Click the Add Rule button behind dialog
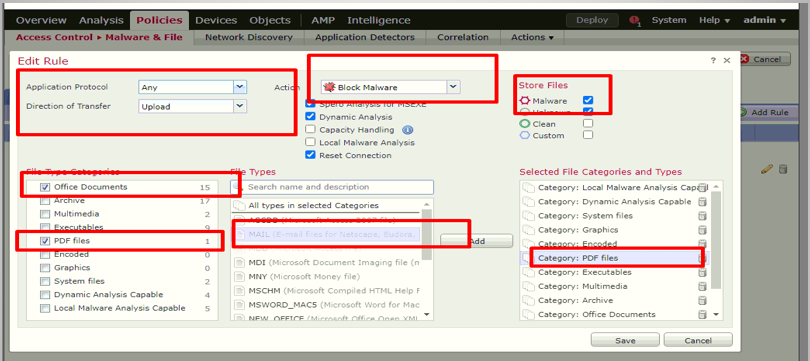 [764, 113]
